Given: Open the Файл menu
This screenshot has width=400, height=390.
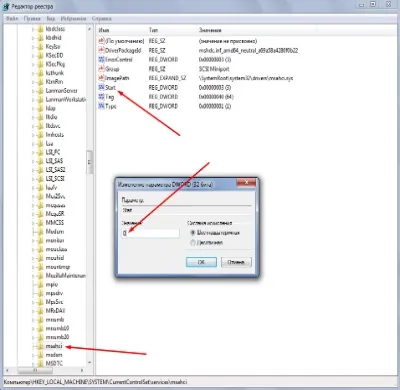Looking at the screenshot, I should coord(12,19).
